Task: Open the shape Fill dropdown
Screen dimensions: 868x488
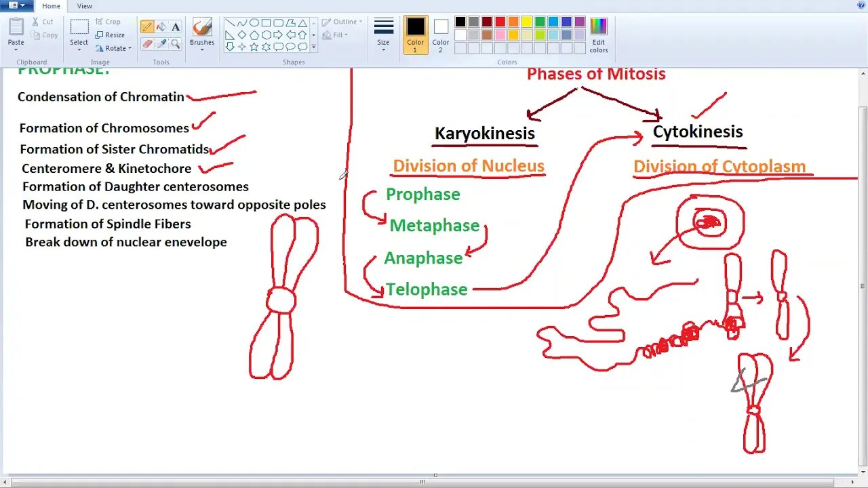Action: tap(335, 35)
